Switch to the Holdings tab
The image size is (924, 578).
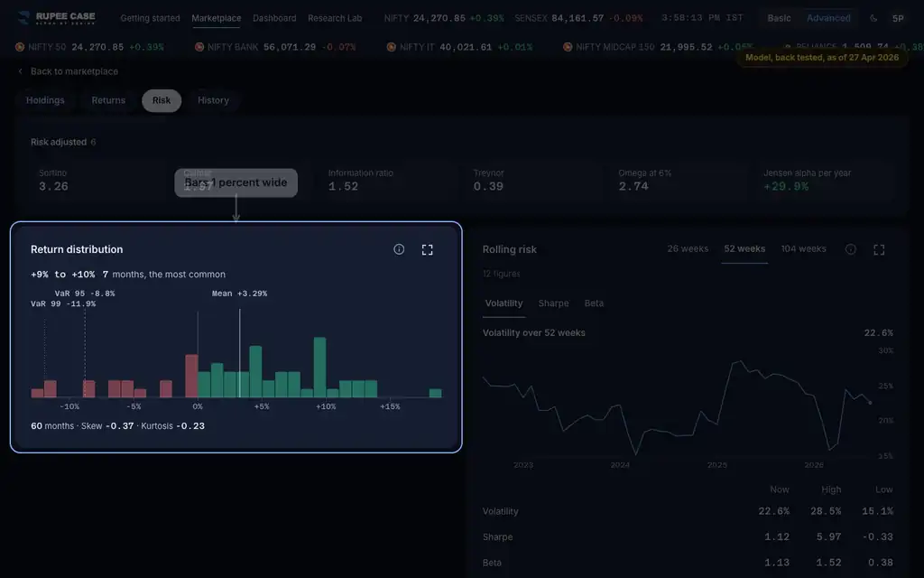(x=45, y=100)
